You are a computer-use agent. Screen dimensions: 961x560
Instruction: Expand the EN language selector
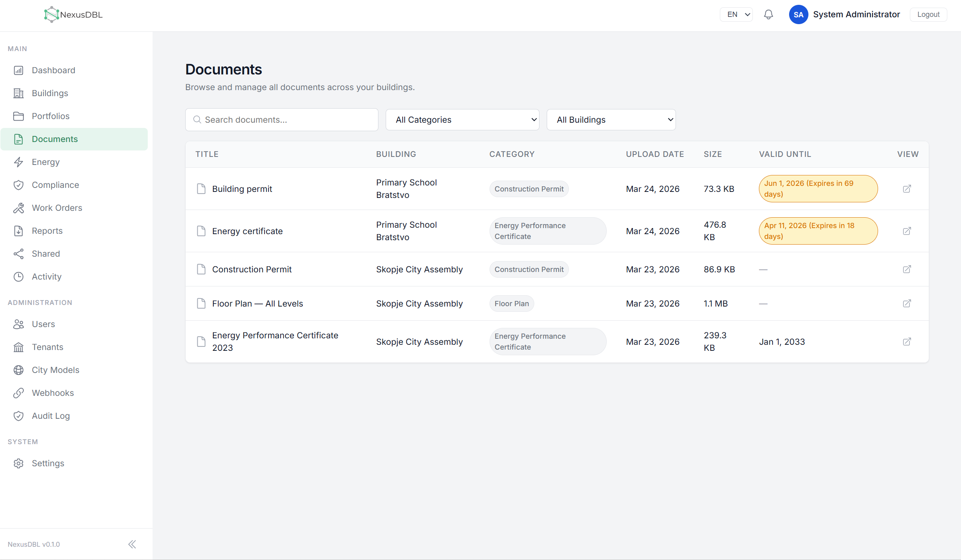tap(736, 14)
